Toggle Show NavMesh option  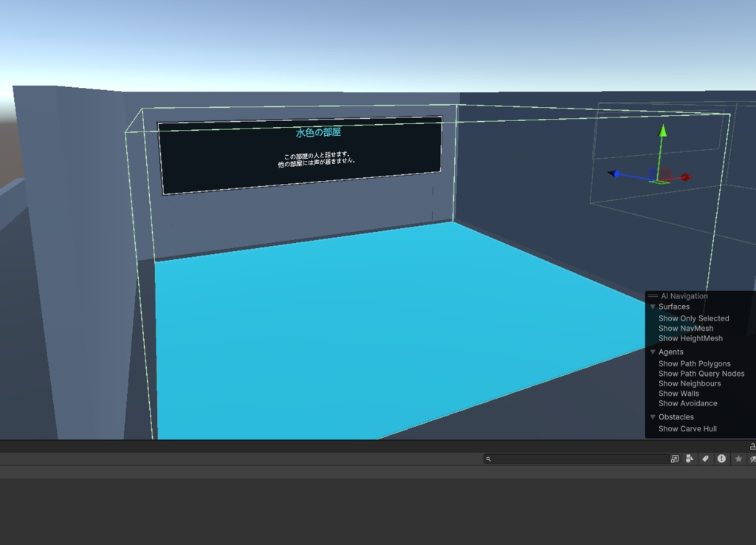pos(686,329)
